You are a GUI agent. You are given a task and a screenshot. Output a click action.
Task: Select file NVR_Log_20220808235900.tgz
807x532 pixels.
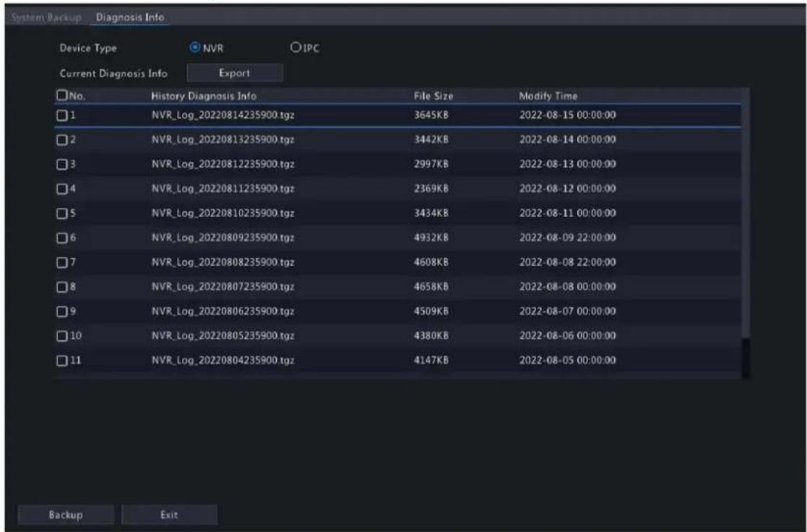(x=223, y=262)
